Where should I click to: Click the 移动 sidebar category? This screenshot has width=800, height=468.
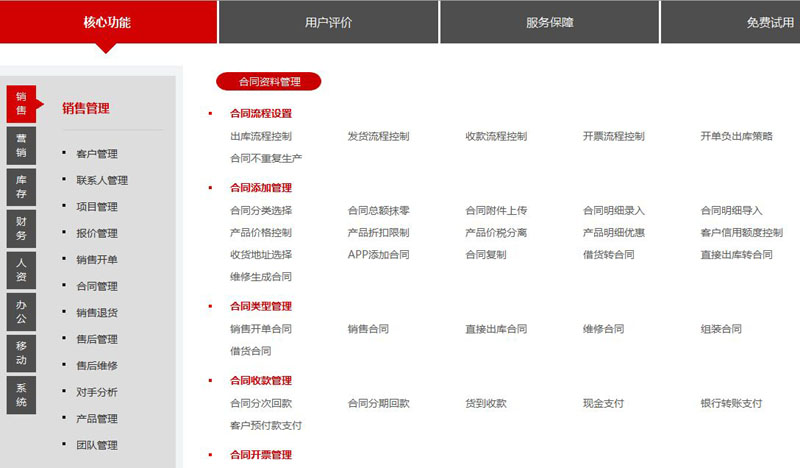coord(21,353)
